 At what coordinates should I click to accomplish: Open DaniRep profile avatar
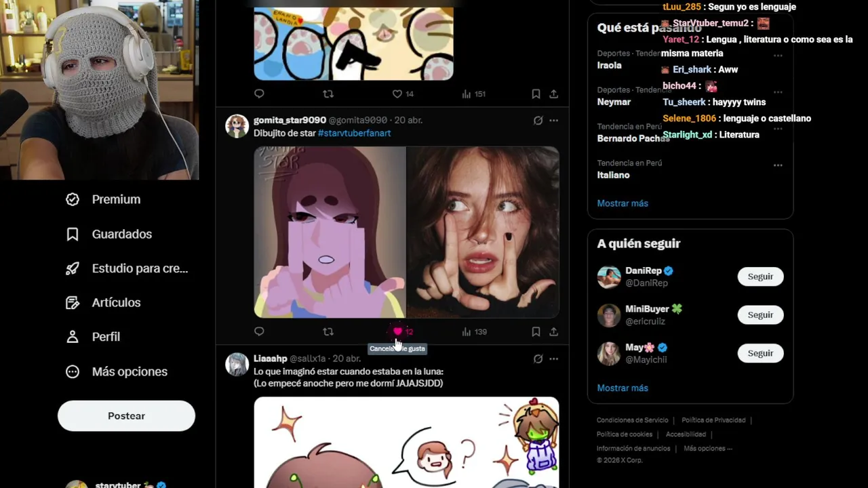click(609, 277)
